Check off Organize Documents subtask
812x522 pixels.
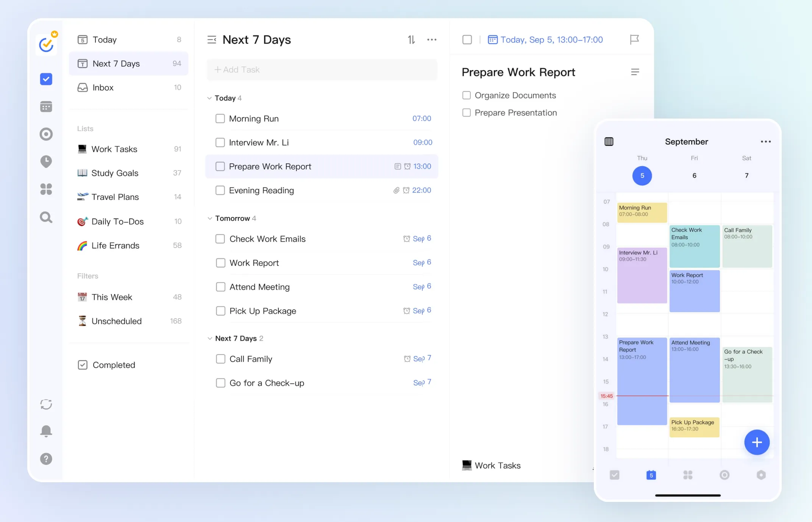(467, 95)
